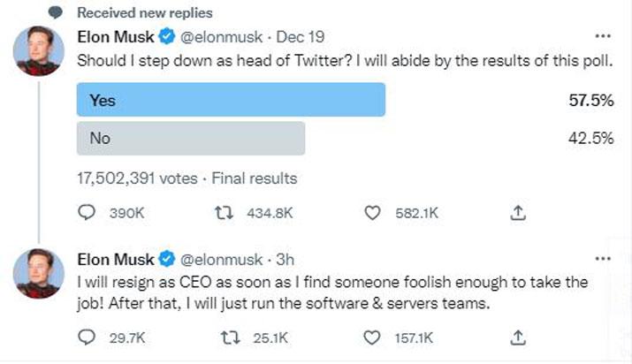Click the profile avatar on the poll tweet
This screenshot has height=364, width=632.
39,51
